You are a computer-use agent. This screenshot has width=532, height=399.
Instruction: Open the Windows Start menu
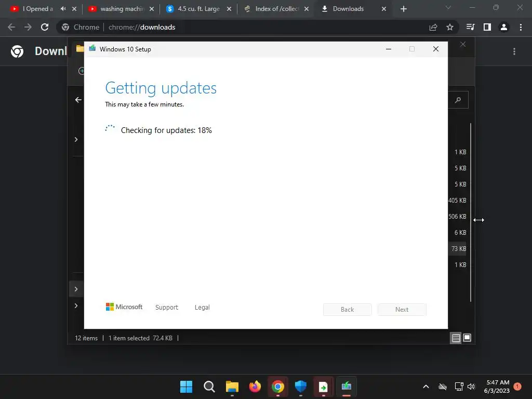186,387
